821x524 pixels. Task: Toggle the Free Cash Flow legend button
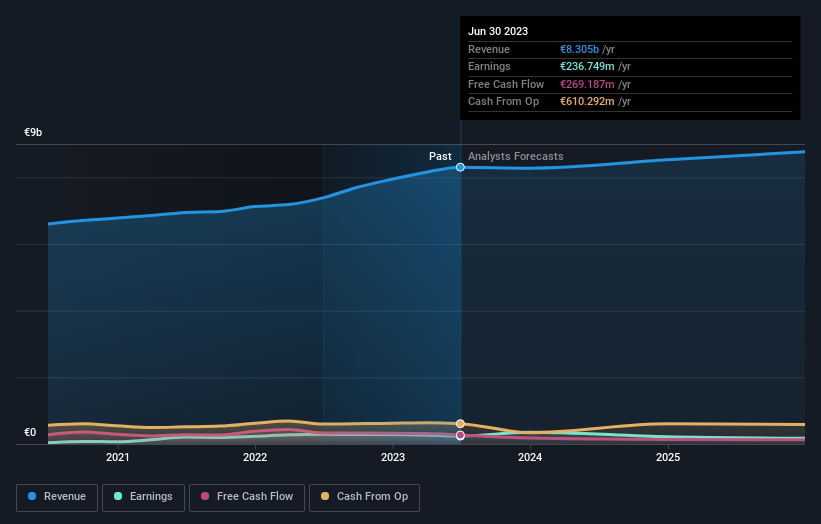[247, 497]
